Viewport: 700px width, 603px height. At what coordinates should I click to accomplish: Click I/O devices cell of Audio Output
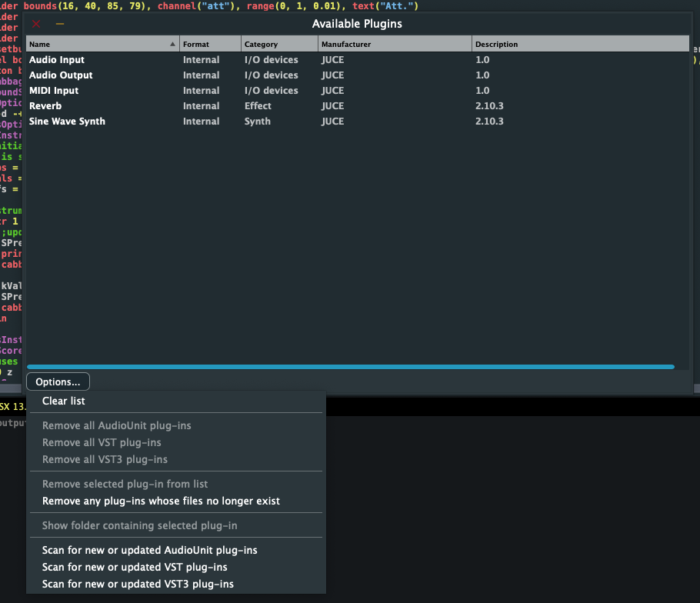coord(271,75)
